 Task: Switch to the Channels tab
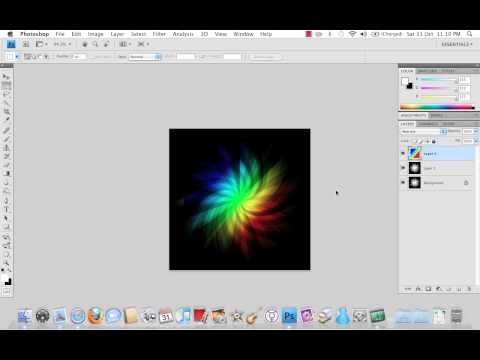point(428,124)
